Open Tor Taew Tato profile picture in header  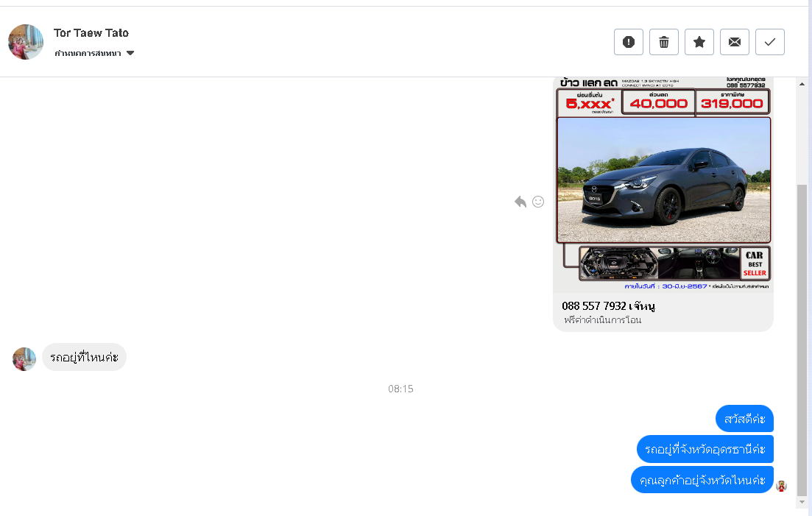(x=26, y=42)
